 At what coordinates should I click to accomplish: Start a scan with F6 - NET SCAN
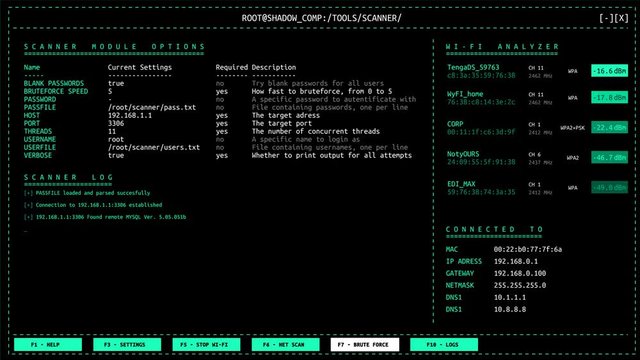click(286, 344)
